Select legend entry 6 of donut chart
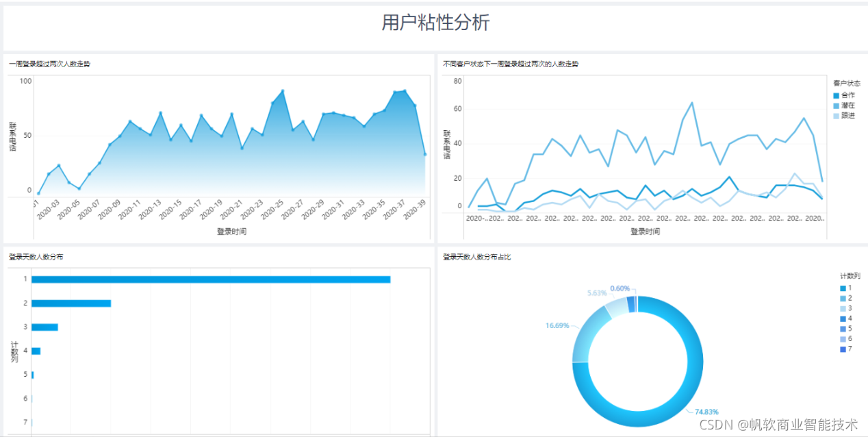 (846, 339)
